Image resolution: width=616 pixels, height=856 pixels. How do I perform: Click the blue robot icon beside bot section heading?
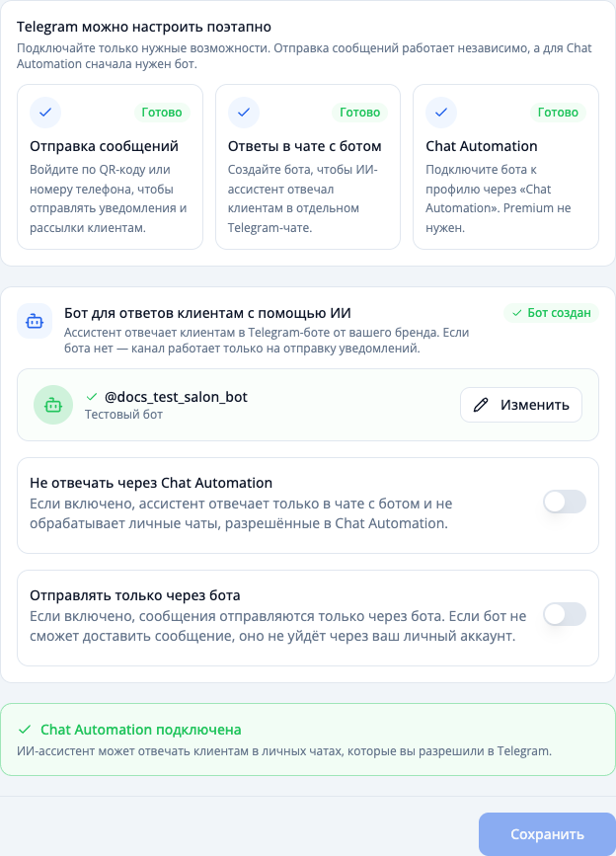click(x=35, y=321)
